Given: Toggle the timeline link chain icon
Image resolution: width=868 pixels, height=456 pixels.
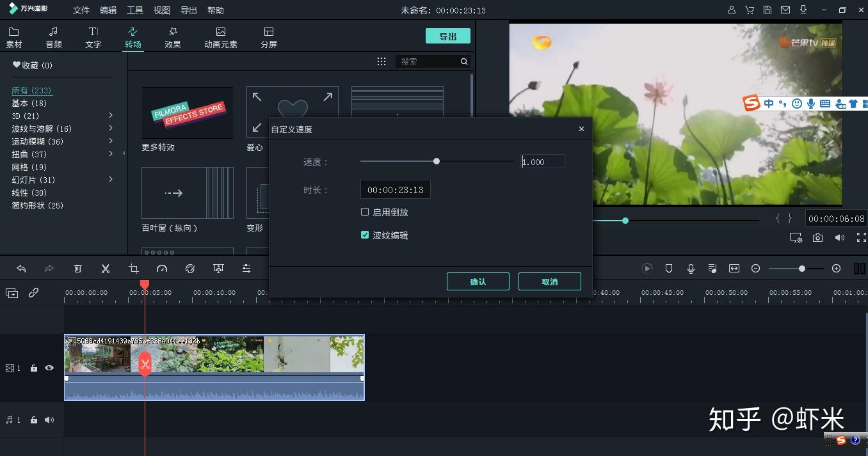Looking at the screenshot, I should pos(34,293).
